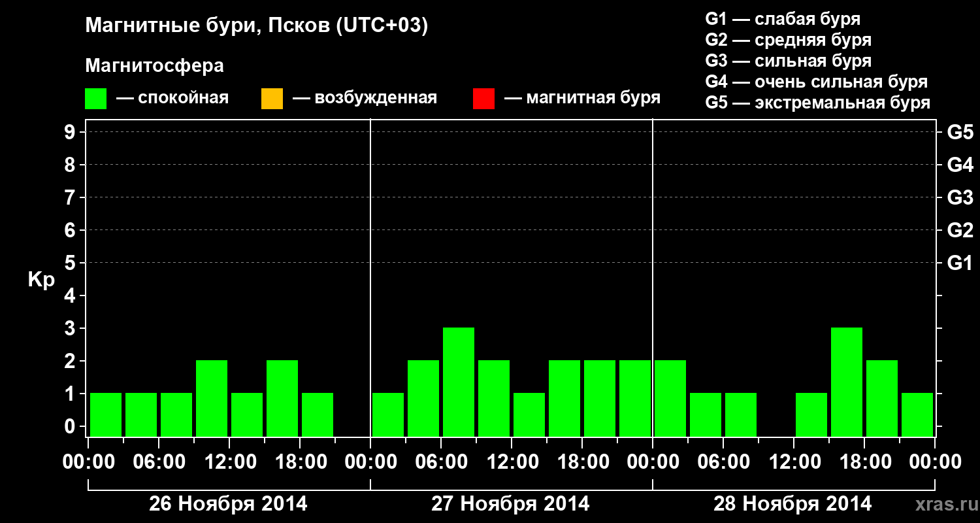This screenshot has width=980, height=523.
Task: Click the '— возбужденная' legend label
Action: tap(365, 98)
